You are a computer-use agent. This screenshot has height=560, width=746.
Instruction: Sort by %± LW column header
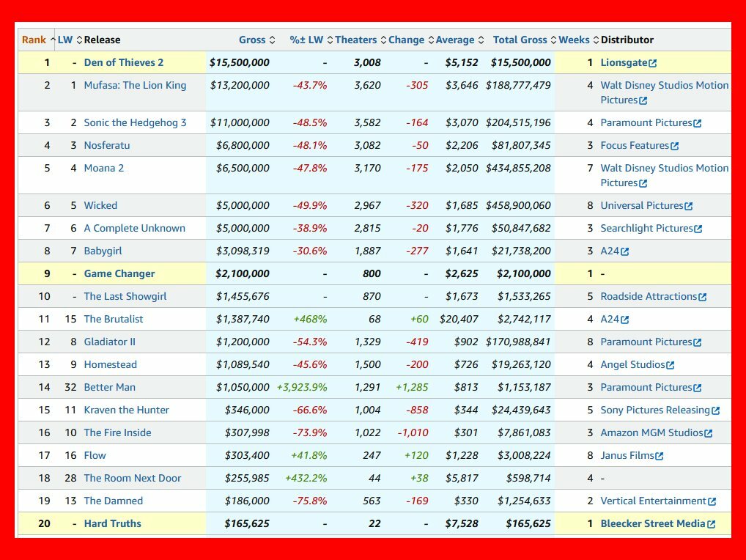coord(311,40)
